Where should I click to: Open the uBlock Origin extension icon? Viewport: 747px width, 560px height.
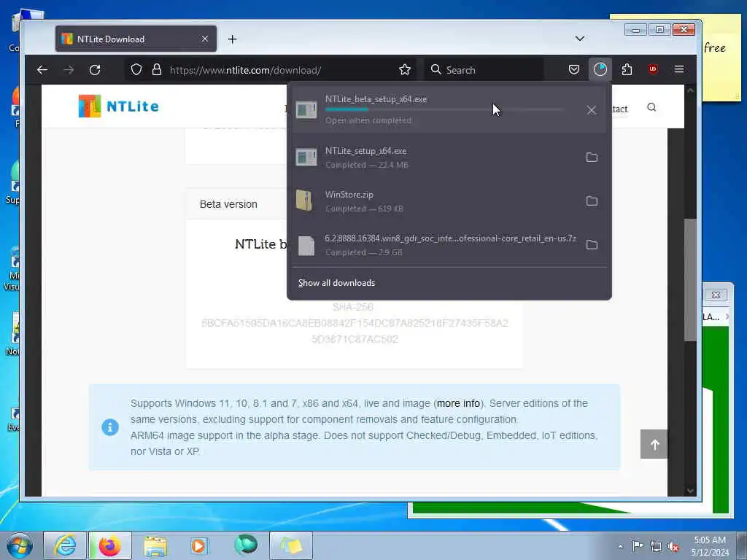point(653,69)
